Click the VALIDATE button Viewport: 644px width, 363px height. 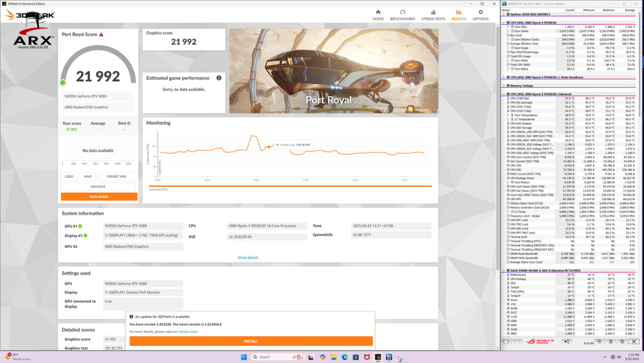pyautogui.click(x=98, y=187)
